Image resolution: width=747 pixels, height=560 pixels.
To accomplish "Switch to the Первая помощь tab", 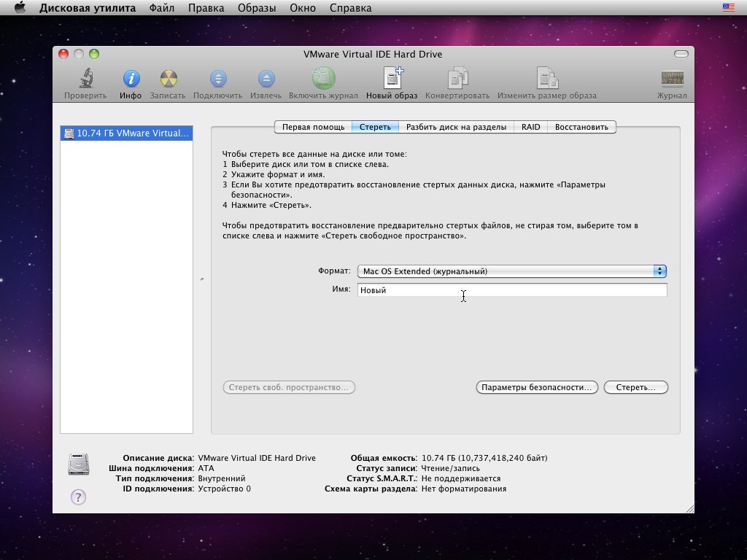I will click(313, 127).
